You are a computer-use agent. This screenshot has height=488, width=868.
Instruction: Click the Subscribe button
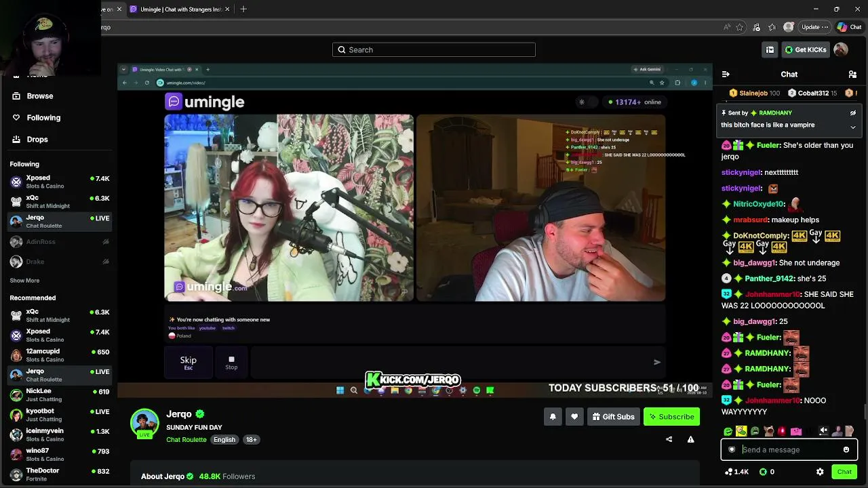(671, 417)
